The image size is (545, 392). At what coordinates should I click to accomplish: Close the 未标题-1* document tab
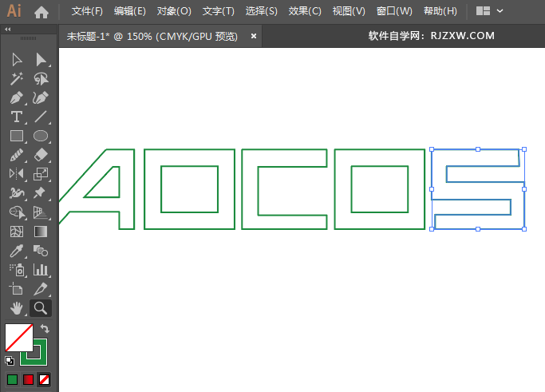coord(254,36)
